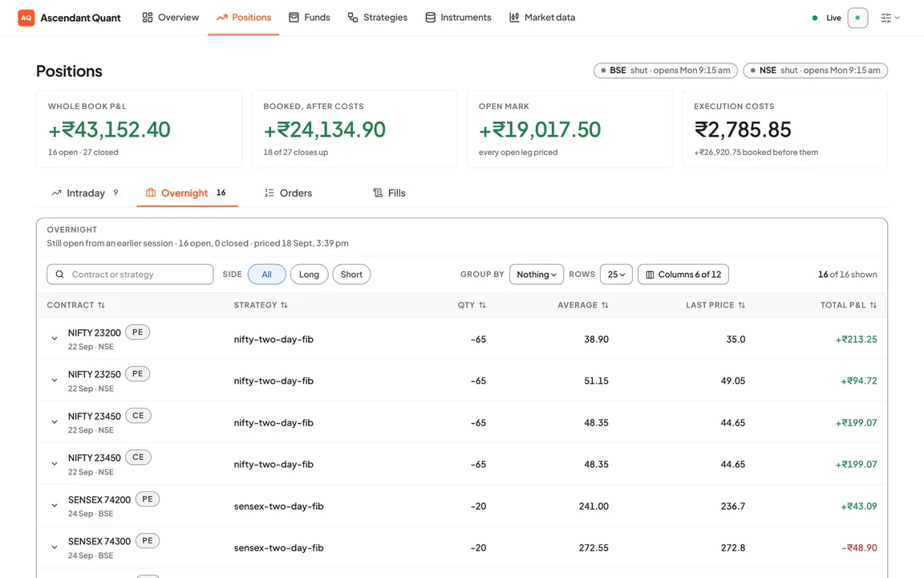Sort by the Average column
This screenshot has width=924, height=578.
[583, 305]
